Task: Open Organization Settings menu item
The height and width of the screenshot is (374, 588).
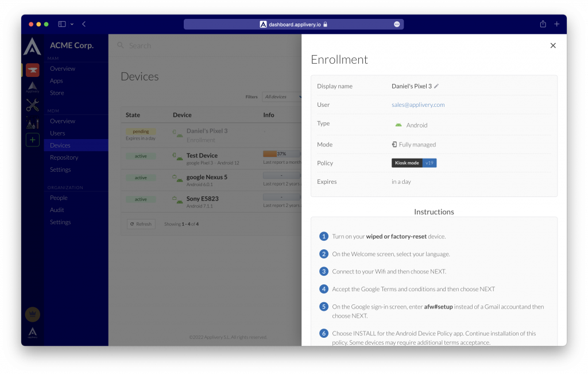Action: 60,222
